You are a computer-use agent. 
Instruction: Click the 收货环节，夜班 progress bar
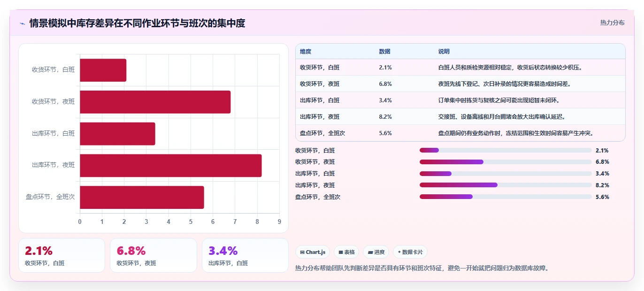[x=506, y=162]
